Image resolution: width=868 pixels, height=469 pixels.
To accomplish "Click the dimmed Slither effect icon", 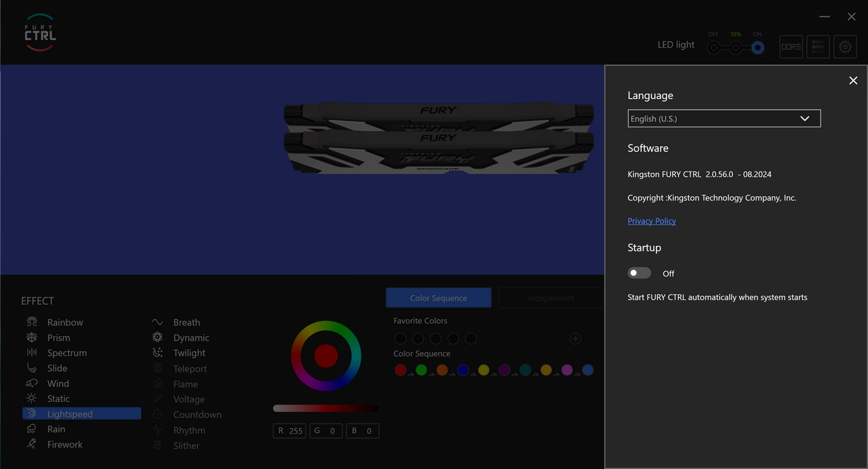I will tap(157, 445).
